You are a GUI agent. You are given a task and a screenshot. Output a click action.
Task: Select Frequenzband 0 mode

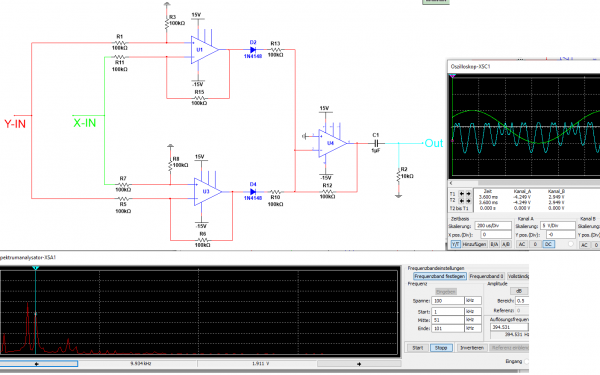pyautogui.click(x=486, y=276)
